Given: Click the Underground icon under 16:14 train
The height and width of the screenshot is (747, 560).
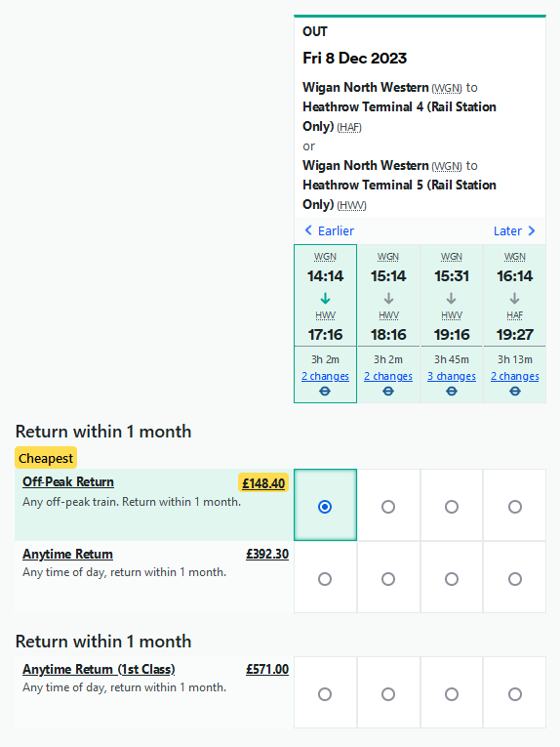Looking at the screenshot, I should 515,392.
